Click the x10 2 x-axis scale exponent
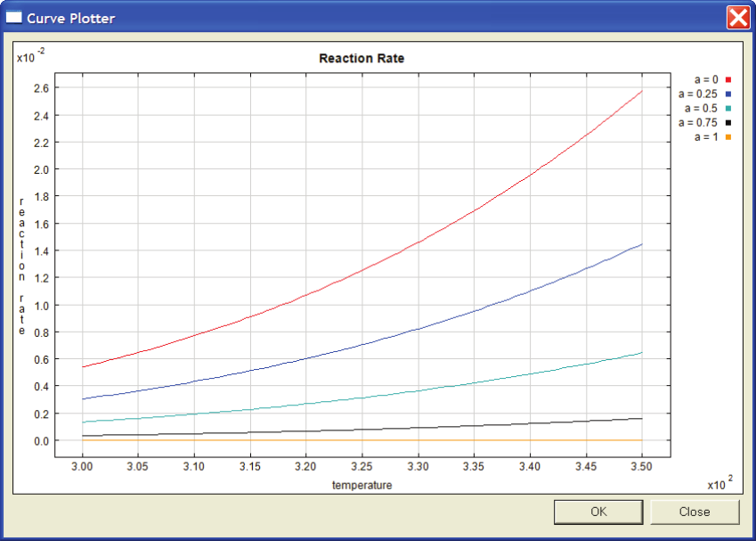This screenshot has width=756, height=541. [x=720, y=482]
